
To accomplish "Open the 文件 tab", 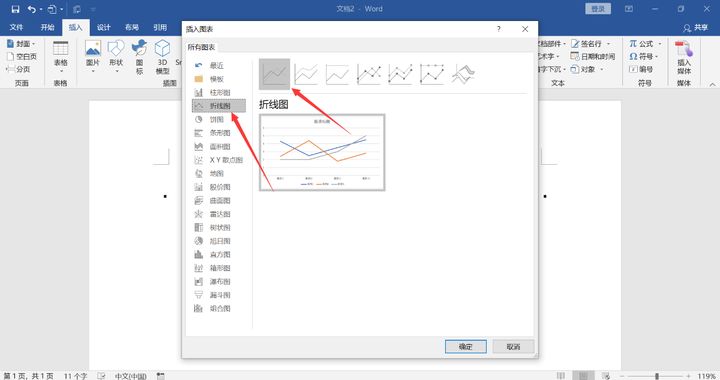I will [16, 28].
